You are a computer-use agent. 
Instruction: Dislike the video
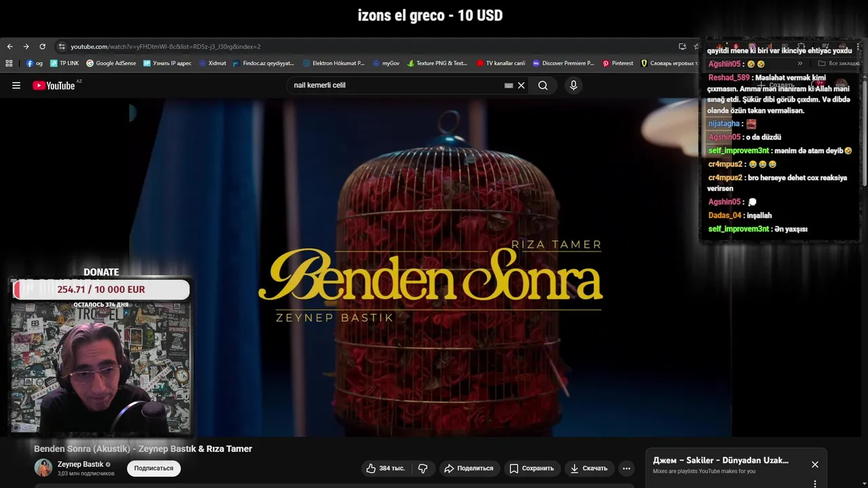[x=423, y=468]
